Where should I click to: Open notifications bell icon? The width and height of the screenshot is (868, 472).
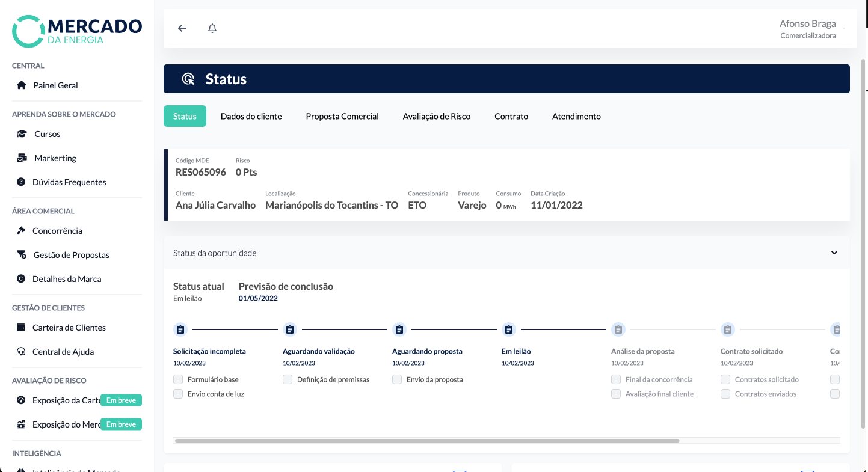click(212, 28)
